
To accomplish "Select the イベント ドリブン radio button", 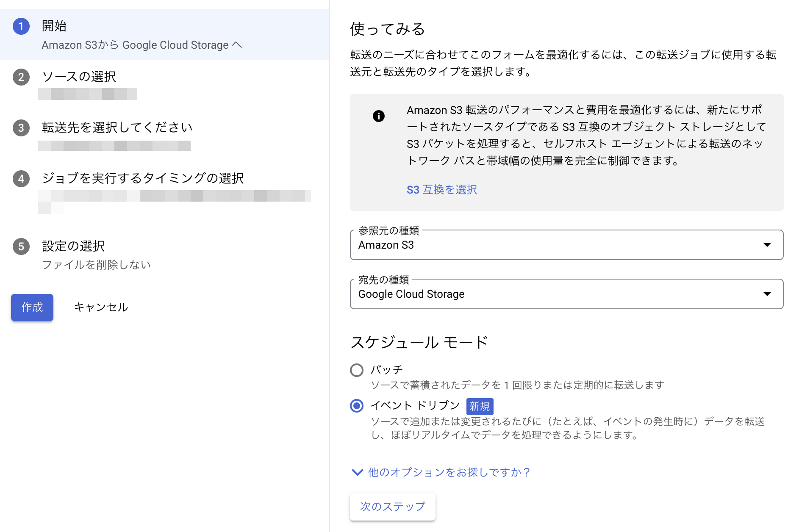I will click(x=357, y=406).
